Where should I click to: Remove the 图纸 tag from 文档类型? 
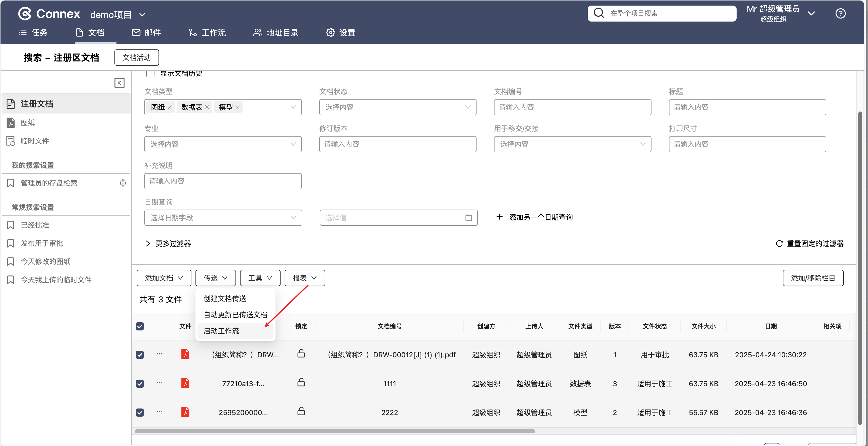[x=170, y=107]
